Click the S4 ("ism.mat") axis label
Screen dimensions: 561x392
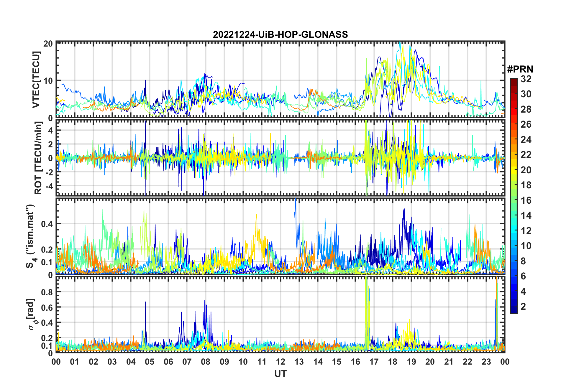[31, 236]
